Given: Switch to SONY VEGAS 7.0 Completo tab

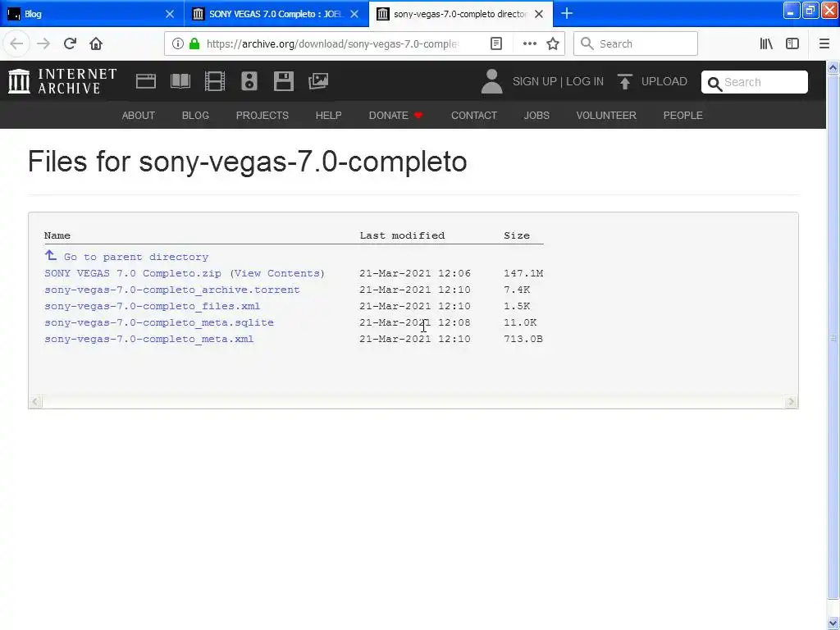Looking at the screenshot, I should [276, 13].
